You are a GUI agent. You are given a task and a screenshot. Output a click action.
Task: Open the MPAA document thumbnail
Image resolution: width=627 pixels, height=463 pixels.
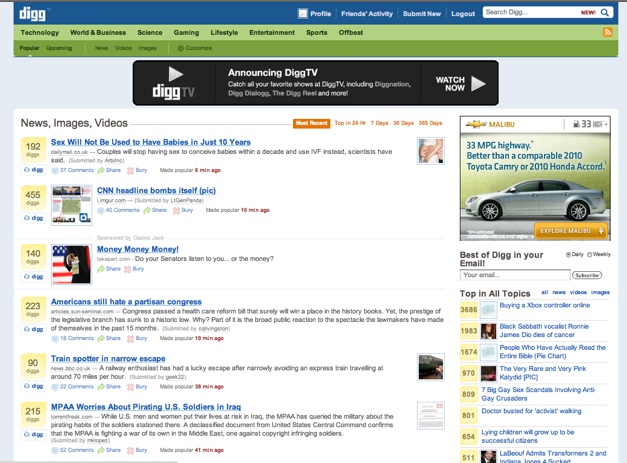click(x=431, y=416)
